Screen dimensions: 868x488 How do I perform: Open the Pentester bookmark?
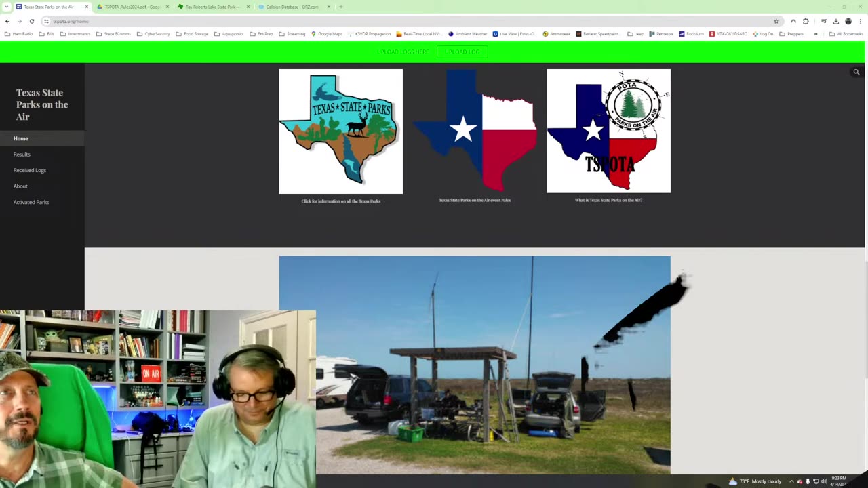(x=661, y=34)
